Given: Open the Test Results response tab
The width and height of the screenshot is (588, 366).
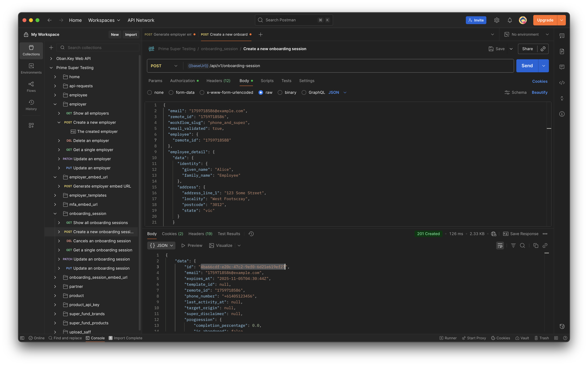Looking at the screenshot, I should click(229, 234).
